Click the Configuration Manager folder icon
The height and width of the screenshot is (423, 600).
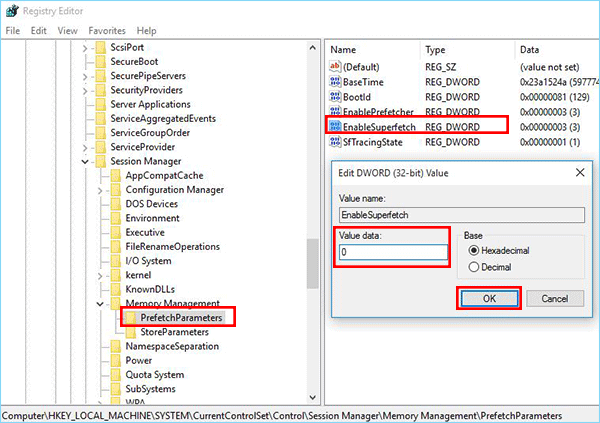pyautogui.click(x=116, y=190)
